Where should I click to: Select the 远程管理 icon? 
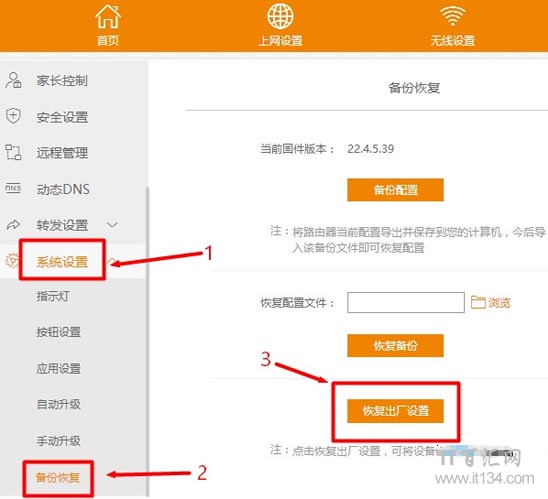click(13, 152)
